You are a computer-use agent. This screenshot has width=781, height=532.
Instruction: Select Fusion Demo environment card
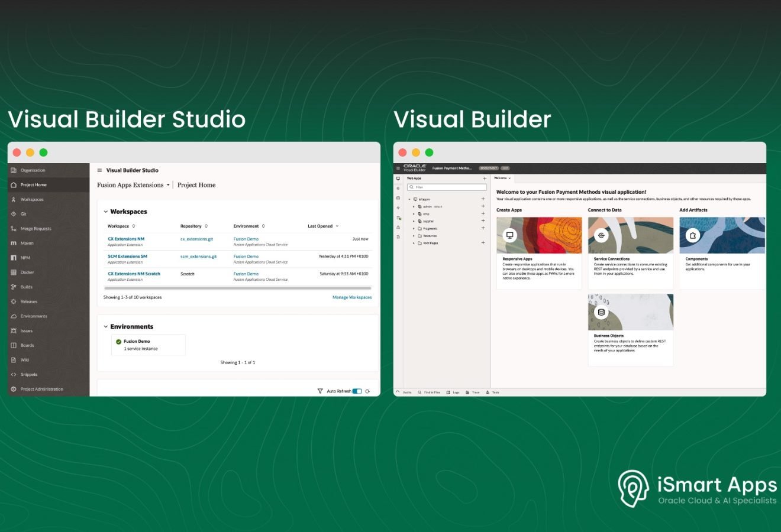point(149,345)
